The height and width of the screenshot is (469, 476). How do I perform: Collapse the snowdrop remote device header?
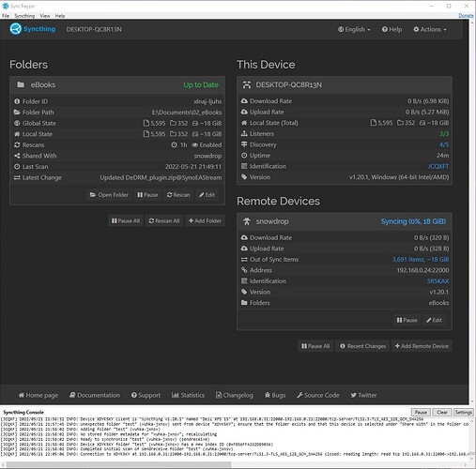click(x=345, y=221)
